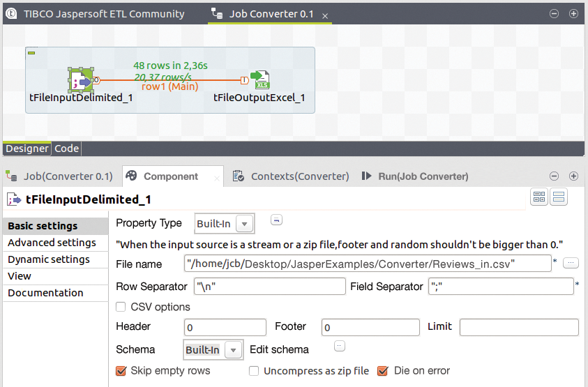Select the tFileOutputExcel_1 XLS component icon
Screen dimensions: 588x387
point(260,79)
